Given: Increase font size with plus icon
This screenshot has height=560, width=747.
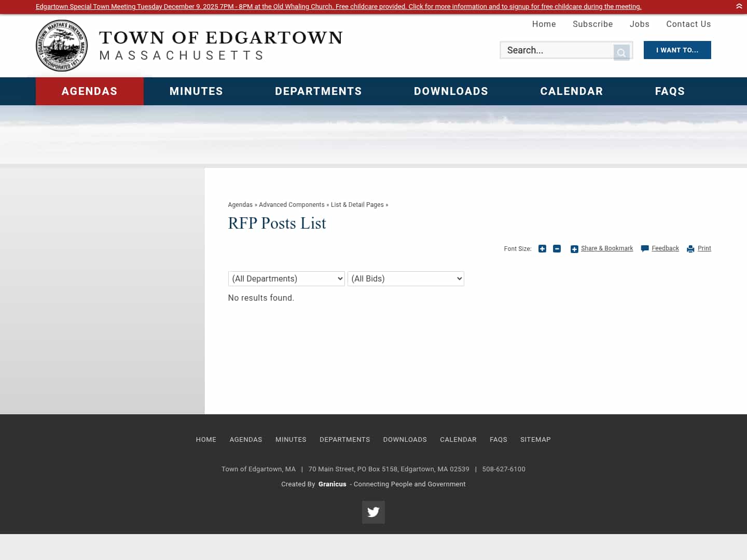Looking at the screenshot, I should click(x=542, y=249).
